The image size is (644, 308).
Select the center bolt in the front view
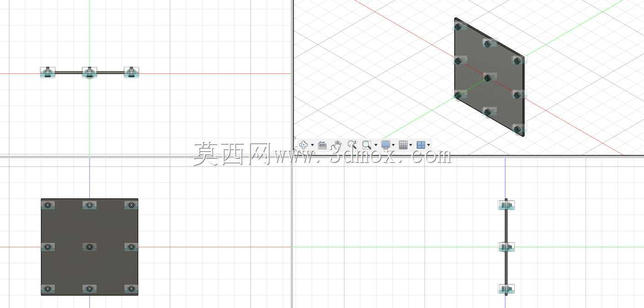90,247
